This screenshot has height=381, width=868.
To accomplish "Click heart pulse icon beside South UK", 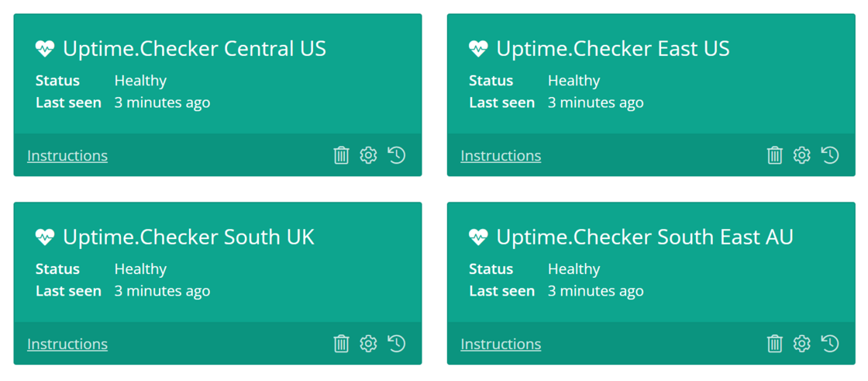I will (x=46, y=237).
